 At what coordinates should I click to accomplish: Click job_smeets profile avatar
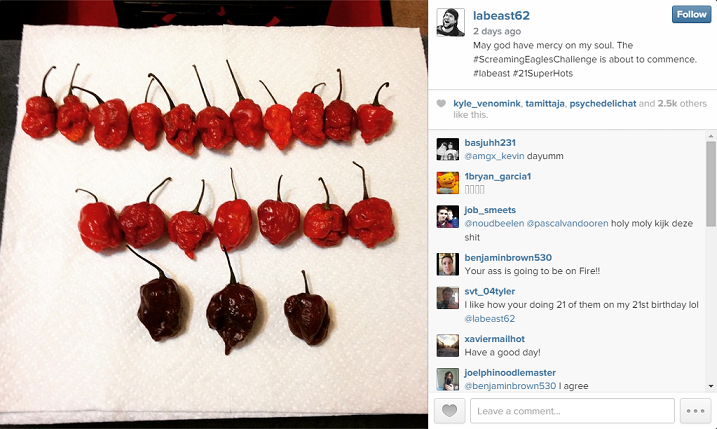click(448, 217)
